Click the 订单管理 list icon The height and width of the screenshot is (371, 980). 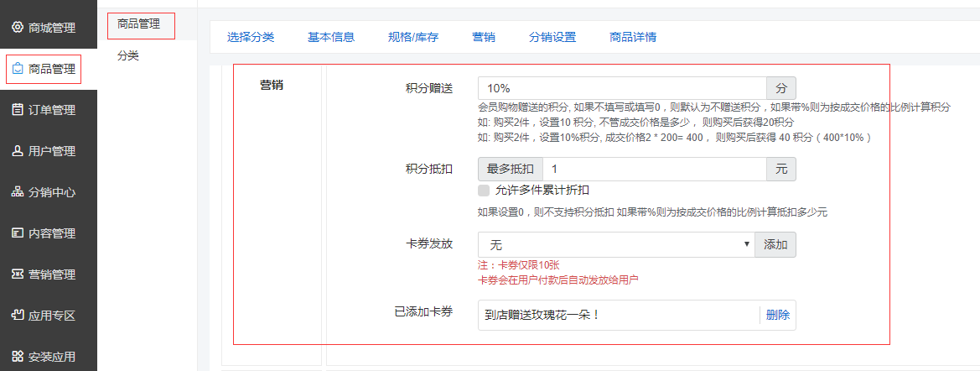18,110
